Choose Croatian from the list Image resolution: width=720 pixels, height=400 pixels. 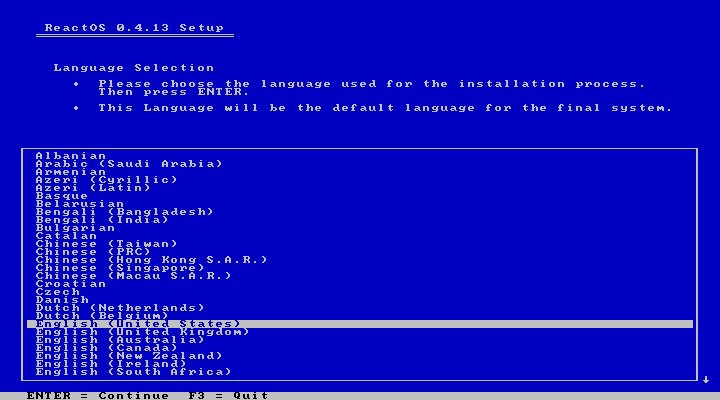(71, 284)
